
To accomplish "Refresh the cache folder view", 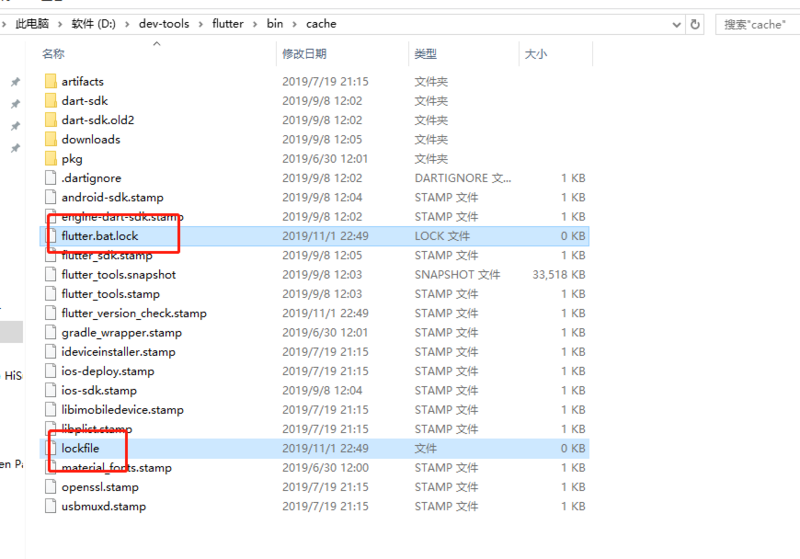I will click(x=695, y=24).
